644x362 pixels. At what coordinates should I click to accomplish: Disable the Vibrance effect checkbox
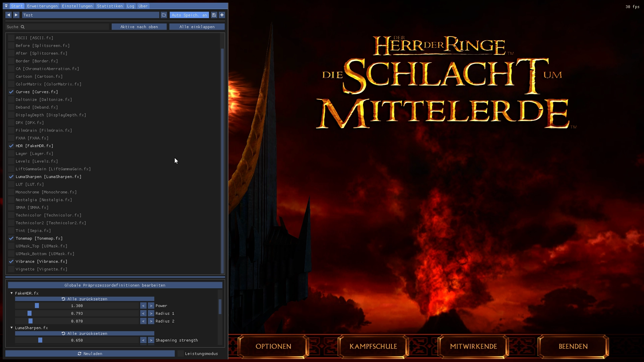click(x=11, y=261)
